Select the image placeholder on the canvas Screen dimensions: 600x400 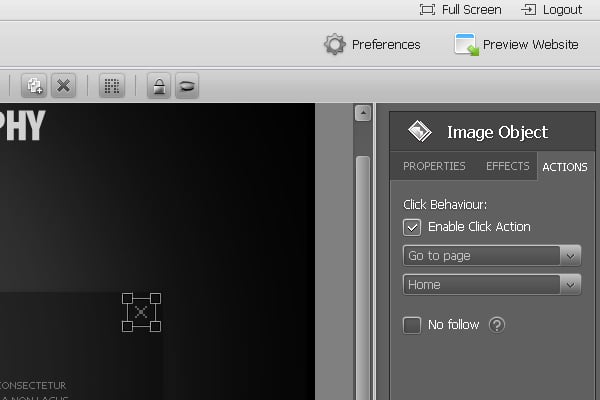point(141,312)
